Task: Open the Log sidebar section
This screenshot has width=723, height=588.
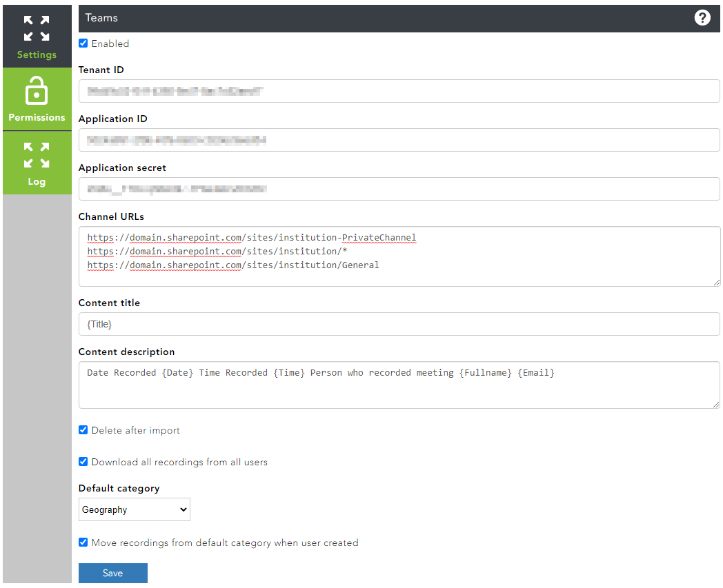Action: [x=37, y=163]
